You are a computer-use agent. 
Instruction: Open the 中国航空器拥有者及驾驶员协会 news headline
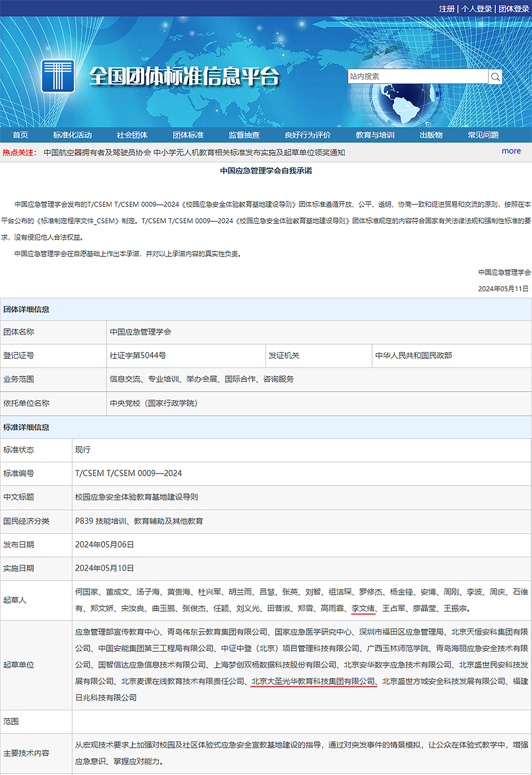click(194, 152)
